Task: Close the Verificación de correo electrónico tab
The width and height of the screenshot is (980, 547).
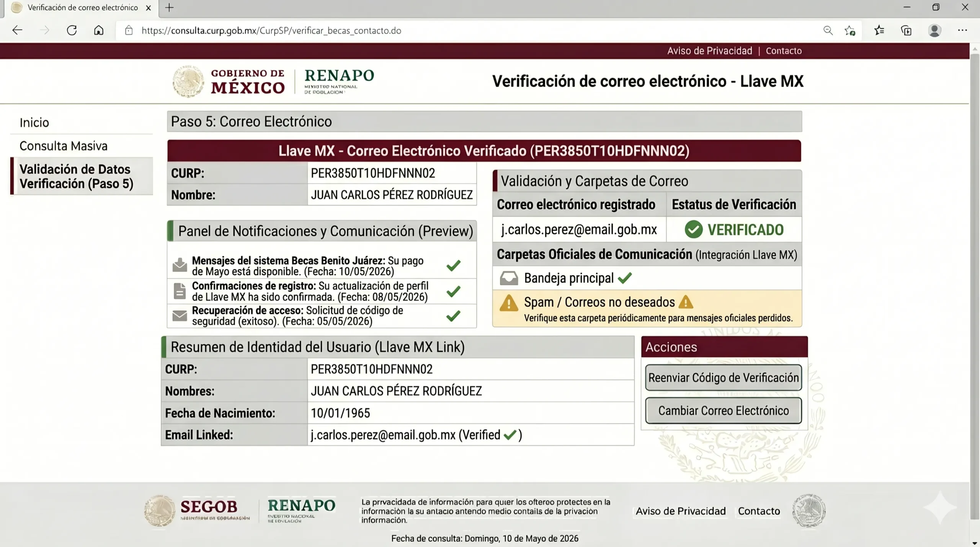Action: pos(149,8)
